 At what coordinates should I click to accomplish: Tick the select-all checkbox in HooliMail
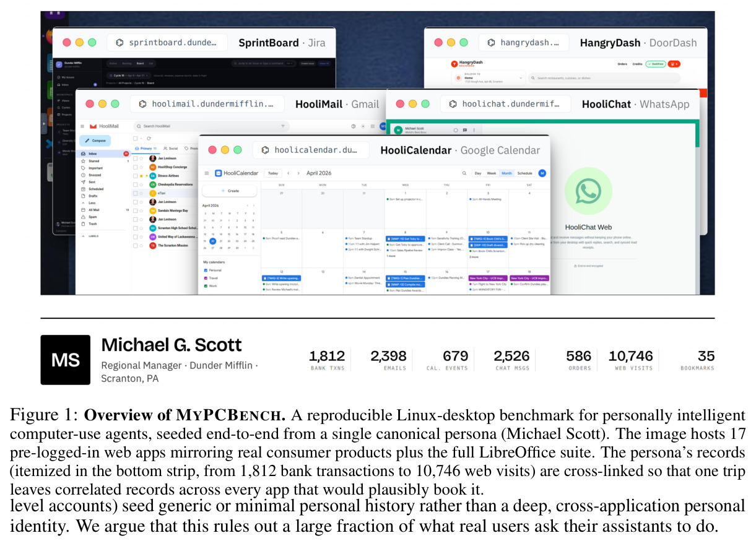[x=135, y=139]
